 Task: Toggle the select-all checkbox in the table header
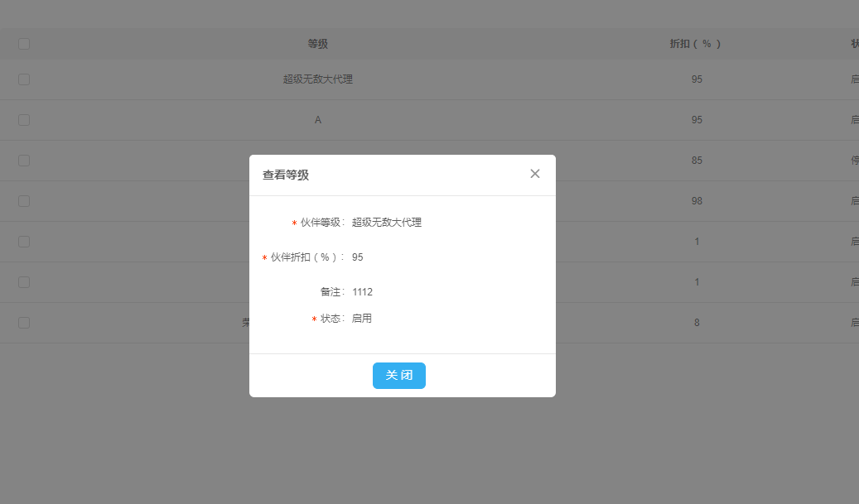(x=24, y=44)
